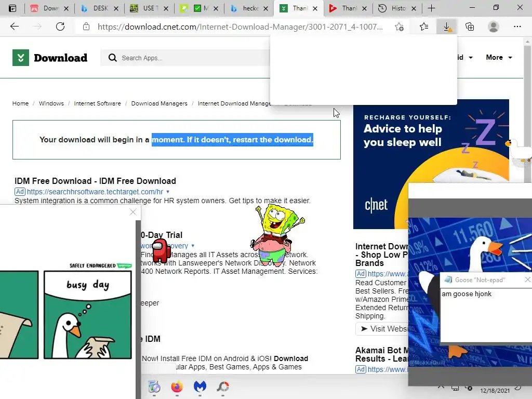Open the Favorites list icon
Viewport: 532px width, 399px height.
tap(424, 26)
